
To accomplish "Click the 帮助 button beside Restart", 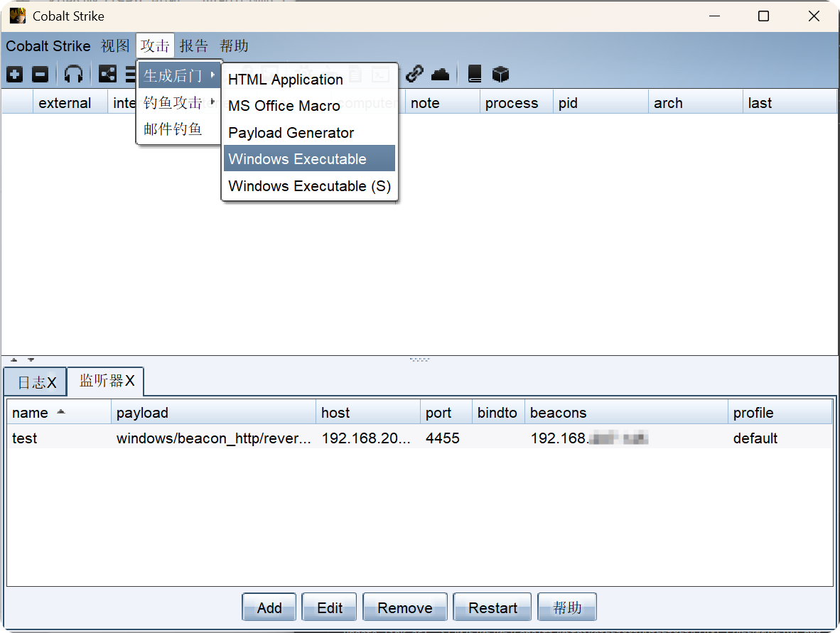I will (x=567, y=607).
